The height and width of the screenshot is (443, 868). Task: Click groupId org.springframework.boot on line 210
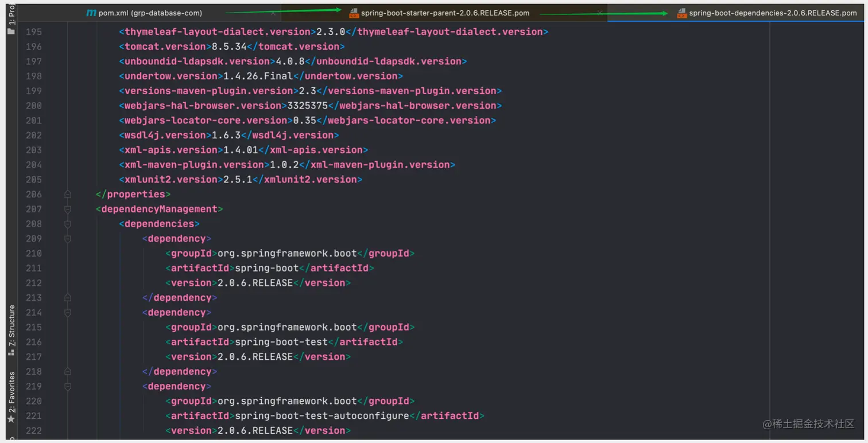(287, 254)
